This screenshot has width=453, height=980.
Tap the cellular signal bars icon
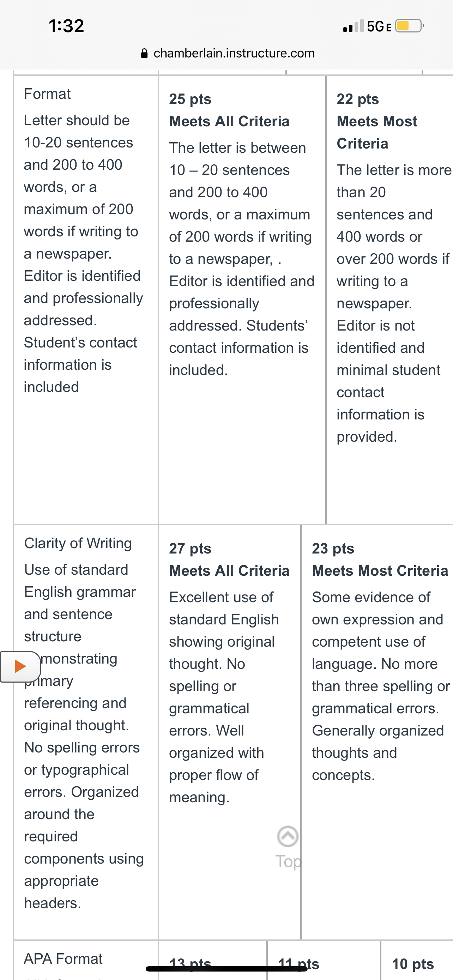click(x=354, y=26)
